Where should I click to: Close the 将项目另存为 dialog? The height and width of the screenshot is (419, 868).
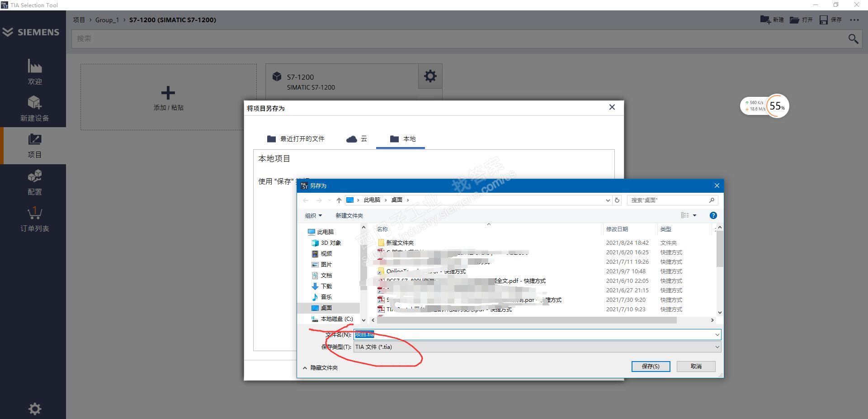click(x=612, y=107)
